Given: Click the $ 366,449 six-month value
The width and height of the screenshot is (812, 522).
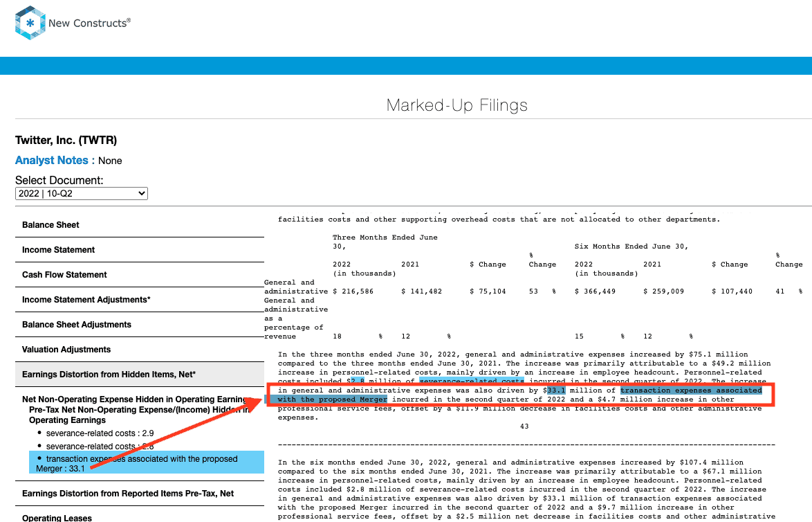Looking at the screenshot, I should [595, 291].
